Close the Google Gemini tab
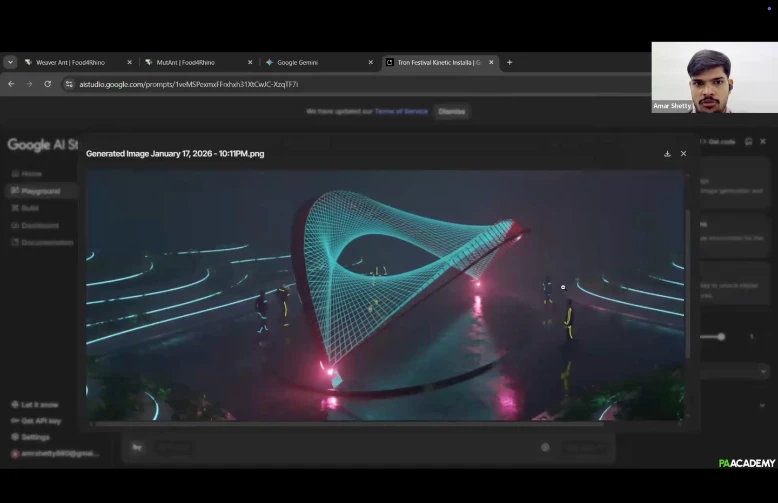Image resolution: width=778 pixels, height=503 pixels. click(371, 62)
